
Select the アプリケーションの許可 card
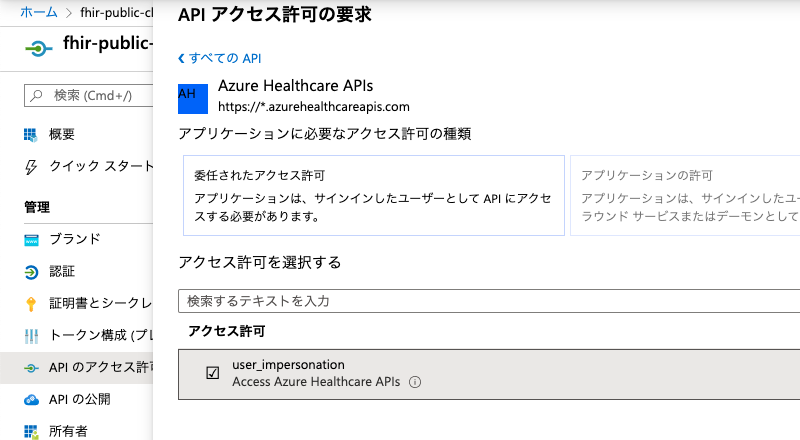pyautogui.click(x=685, y=195)
